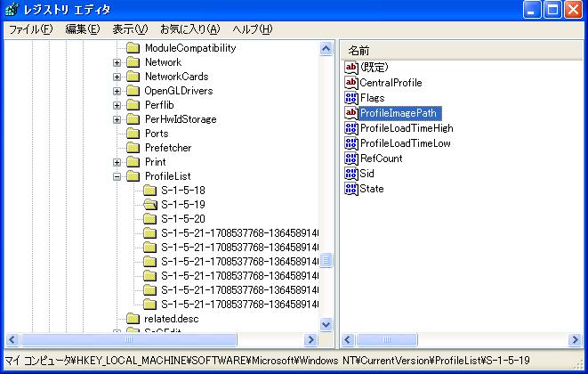
Task: Click the NetworkCards folder icon
Action: pos(133,77)
